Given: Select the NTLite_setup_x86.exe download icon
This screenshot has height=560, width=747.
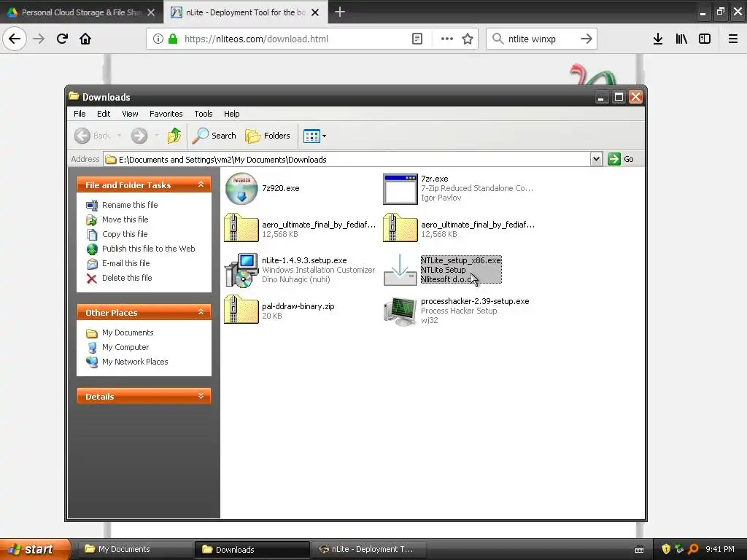Looking at the screenshot, I should [x=400, y=270].
